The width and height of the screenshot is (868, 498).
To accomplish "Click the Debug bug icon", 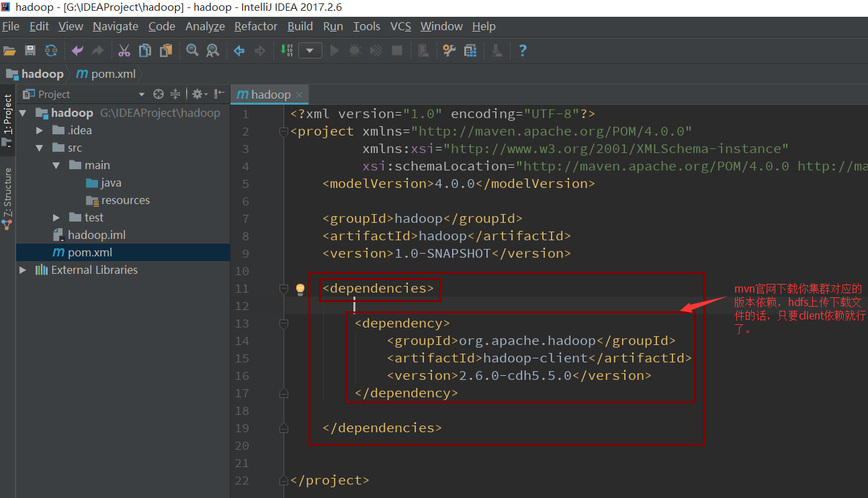I will [x=356, y=50].
